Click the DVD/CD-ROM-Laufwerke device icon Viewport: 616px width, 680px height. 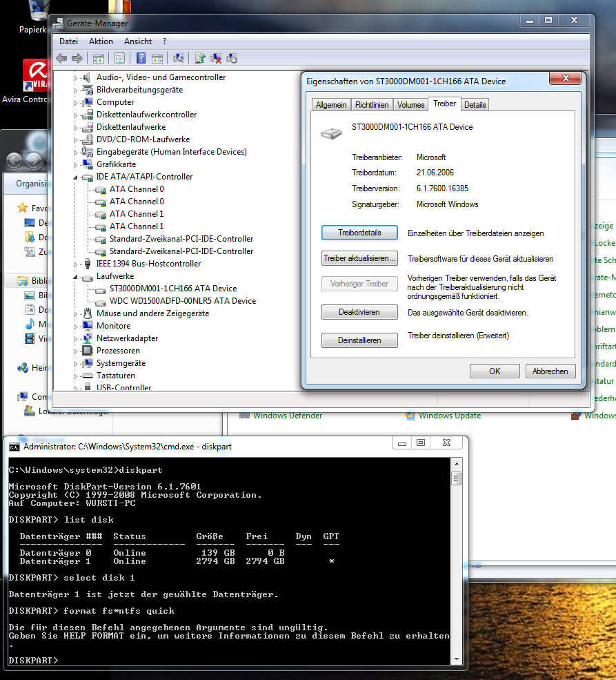coord(88,139)
